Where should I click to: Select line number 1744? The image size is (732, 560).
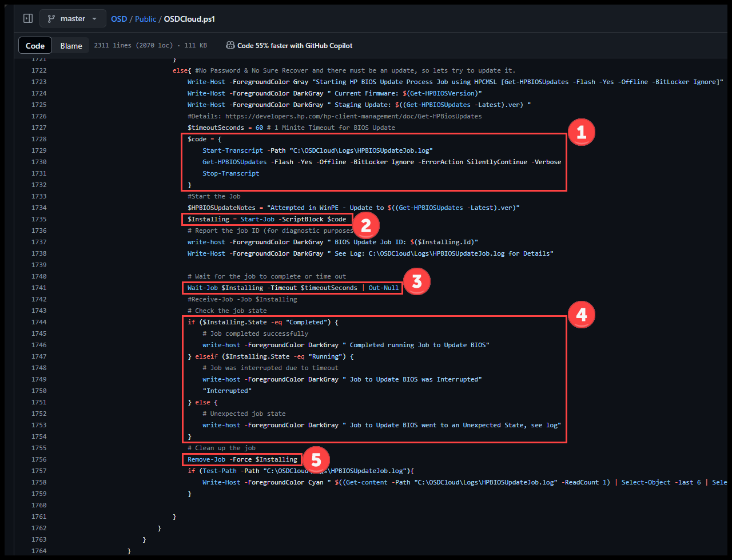39,322
